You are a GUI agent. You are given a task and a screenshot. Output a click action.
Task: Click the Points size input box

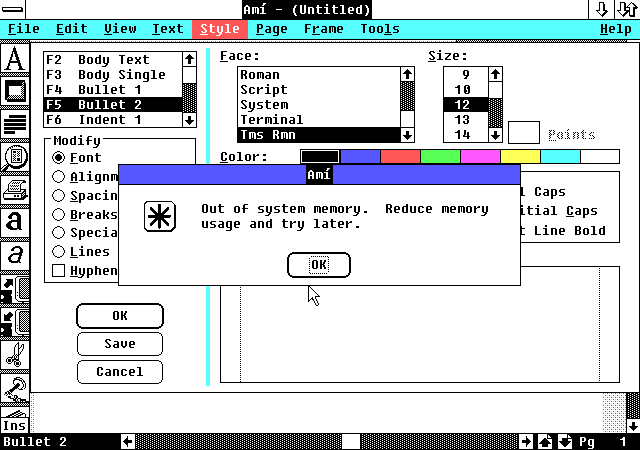click(524, 132)
